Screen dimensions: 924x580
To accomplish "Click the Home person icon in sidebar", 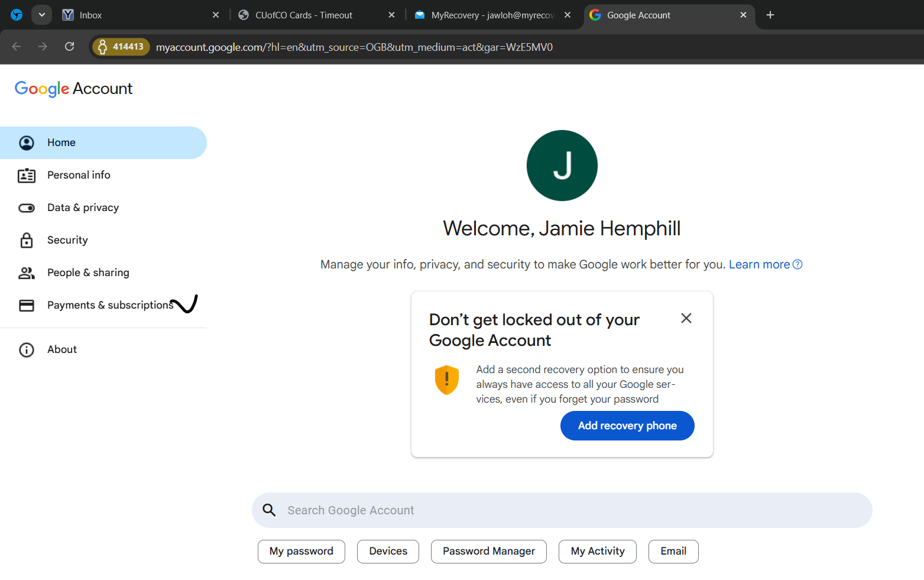I will [x=27, y=142].
